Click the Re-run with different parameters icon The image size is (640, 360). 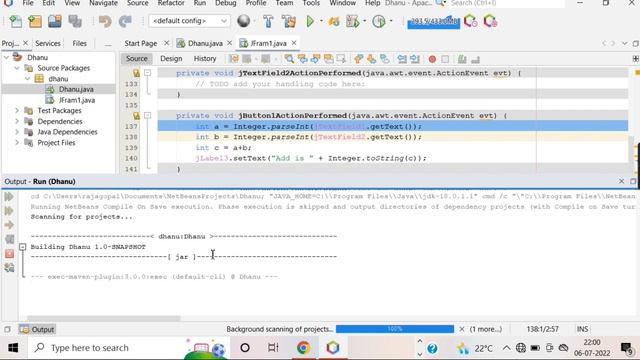click(9, 211)
